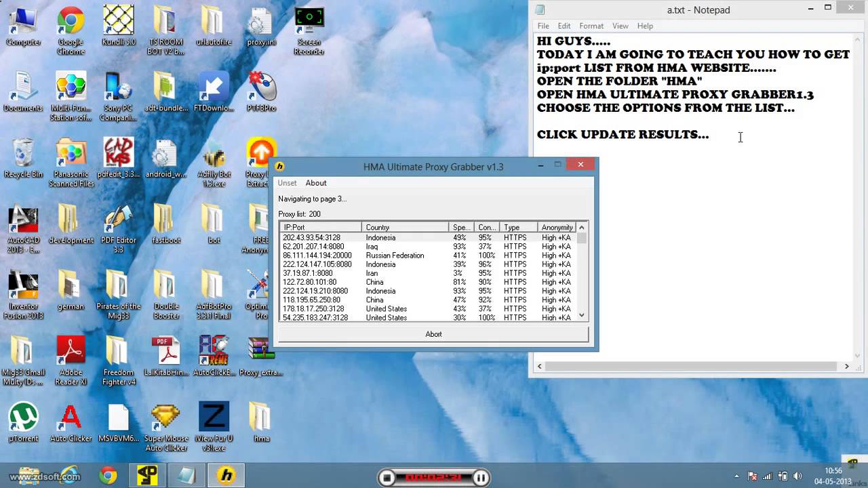Open Unset menu in HMA Proxy Grabber
Screen dimensions: 868x488
click(287, 183)
